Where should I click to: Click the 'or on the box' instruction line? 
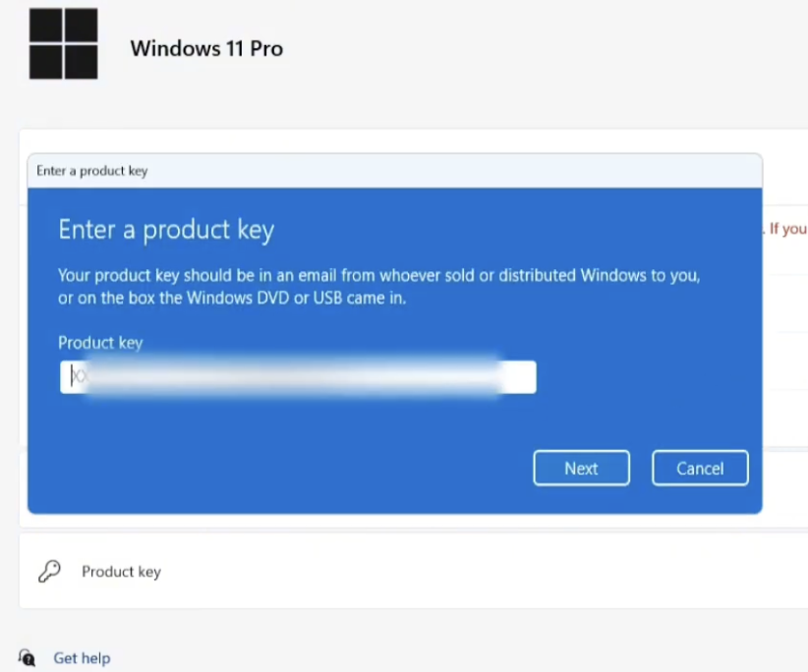[x=231, y=298]
